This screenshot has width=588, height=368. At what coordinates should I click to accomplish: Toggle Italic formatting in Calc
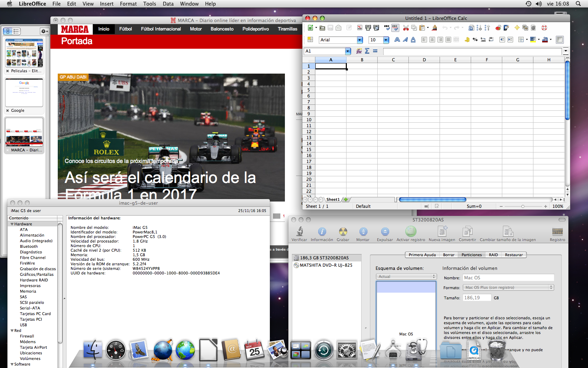[x=405, y=40]
